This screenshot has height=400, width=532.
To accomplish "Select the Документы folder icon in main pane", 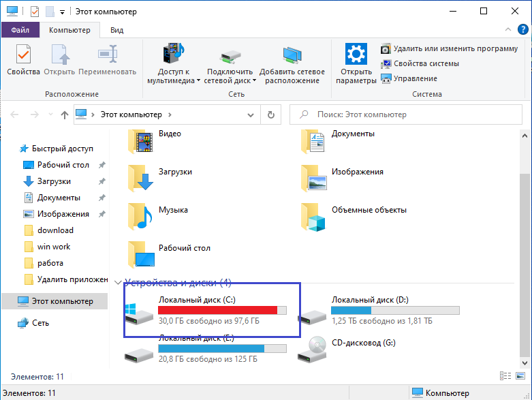I will coord(313,142).
